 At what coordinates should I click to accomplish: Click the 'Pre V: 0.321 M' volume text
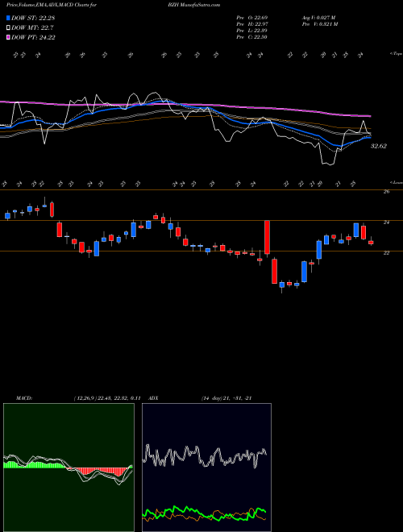coord(319,24)
